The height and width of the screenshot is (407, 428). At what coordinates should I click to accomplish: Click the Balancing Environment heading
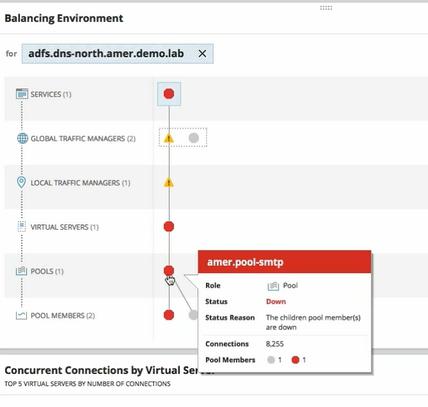click(64, 18)
